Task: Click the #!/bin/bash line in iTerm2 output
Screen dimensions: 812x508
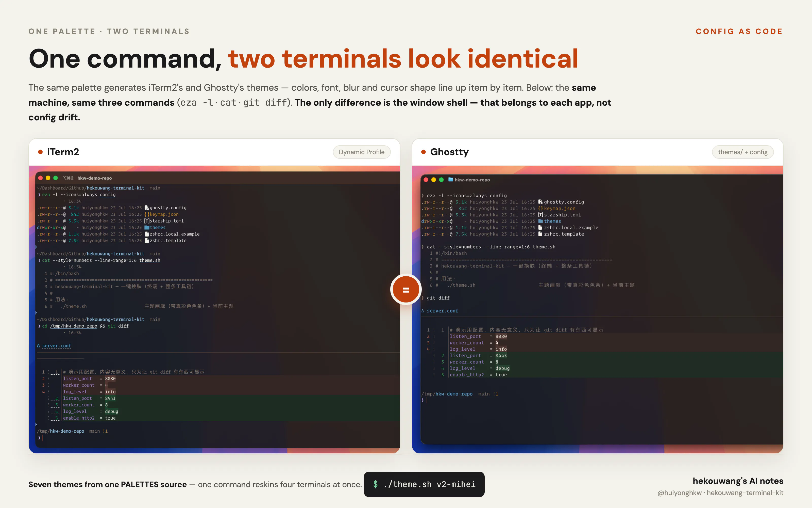Action: point(64,274)
